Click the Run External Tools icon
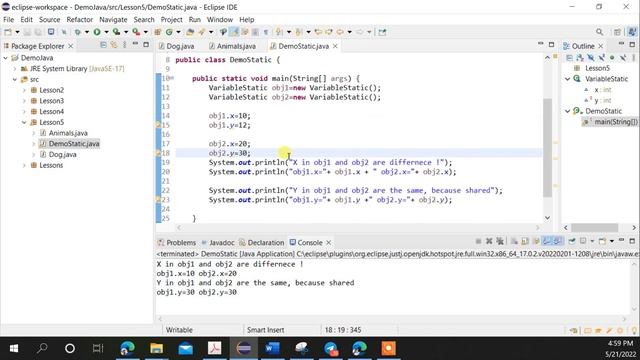 (x=136, y=32)
